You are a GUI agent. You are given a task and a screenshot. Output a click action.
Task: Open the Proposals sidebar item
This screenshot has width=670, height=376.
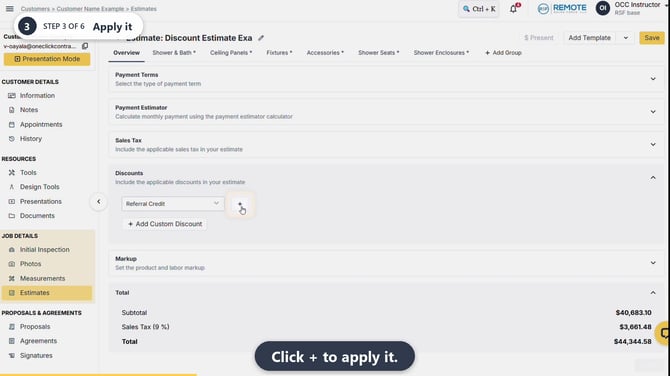click(35, 327)
